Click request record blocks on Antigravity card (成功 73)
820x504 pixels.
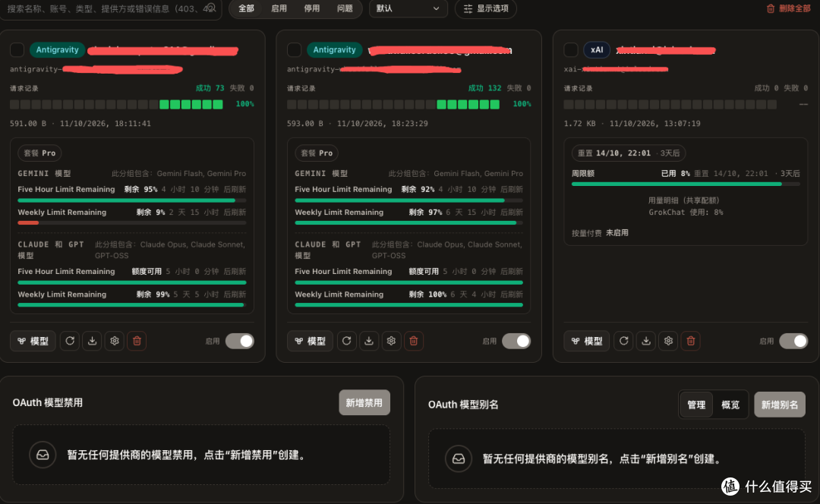(117, 104)
